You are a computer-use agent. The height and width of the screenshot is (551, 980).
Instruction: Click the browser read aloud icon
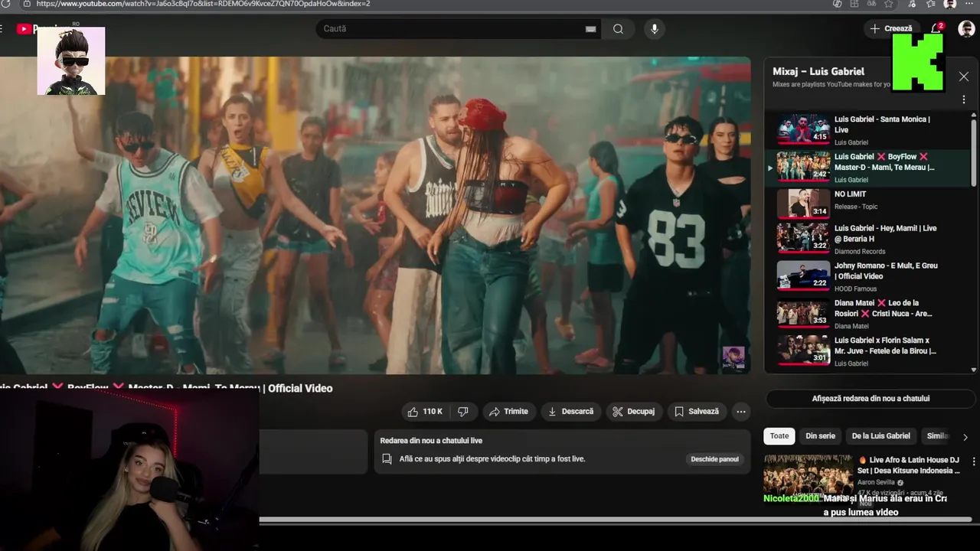coord(871,4)
